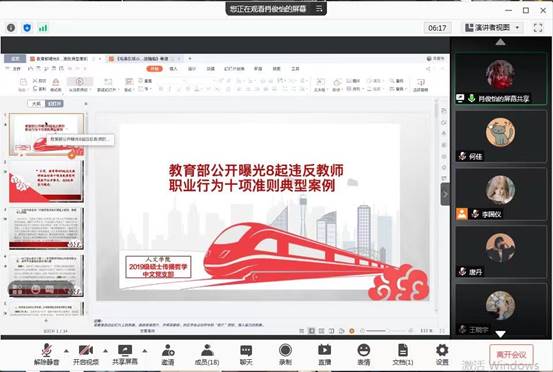Open the 成员(18) members list
The image size is (553, 372).
click(x=207, y=354)
